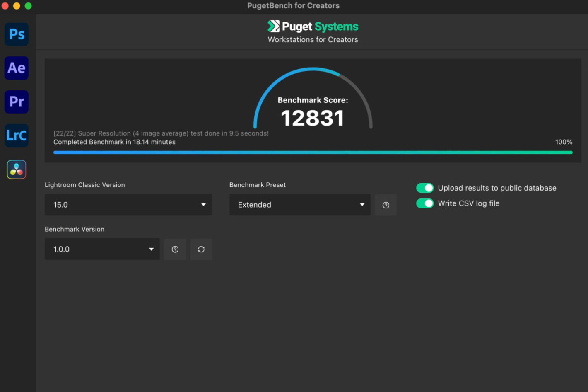
Task: Click the 'Benchmark Score:' heading
Action: pyautogui.click(x=313, y=100)
